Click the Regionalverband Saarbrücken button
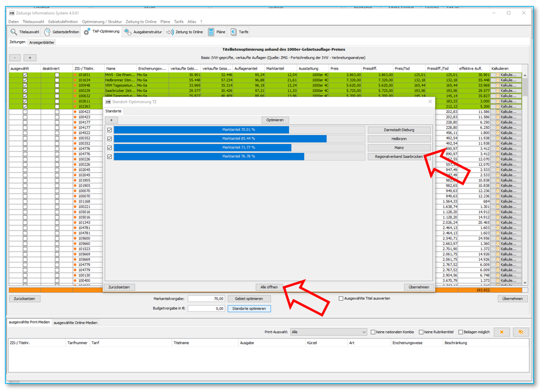 pos(399,157)
